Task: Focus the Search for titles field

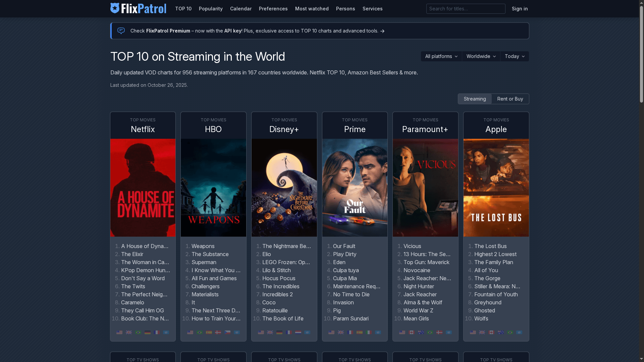Action: pyautogui.click(x=466, y=9)
